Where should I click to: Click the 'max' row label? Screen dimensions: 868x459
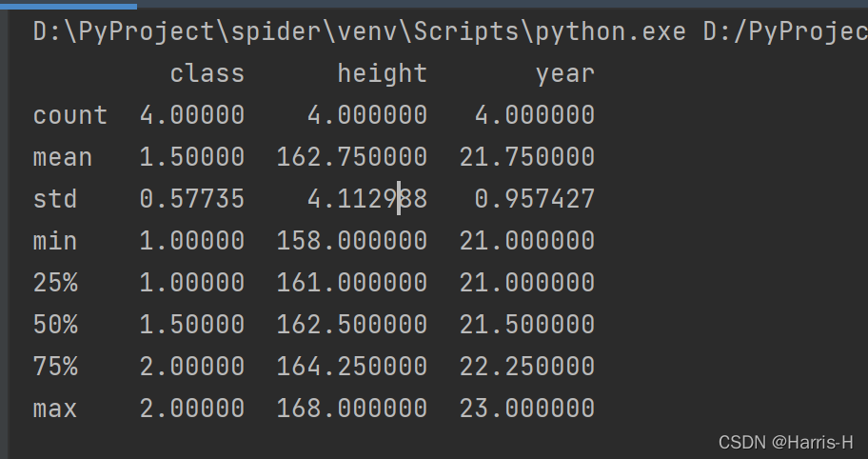(55, 409)
